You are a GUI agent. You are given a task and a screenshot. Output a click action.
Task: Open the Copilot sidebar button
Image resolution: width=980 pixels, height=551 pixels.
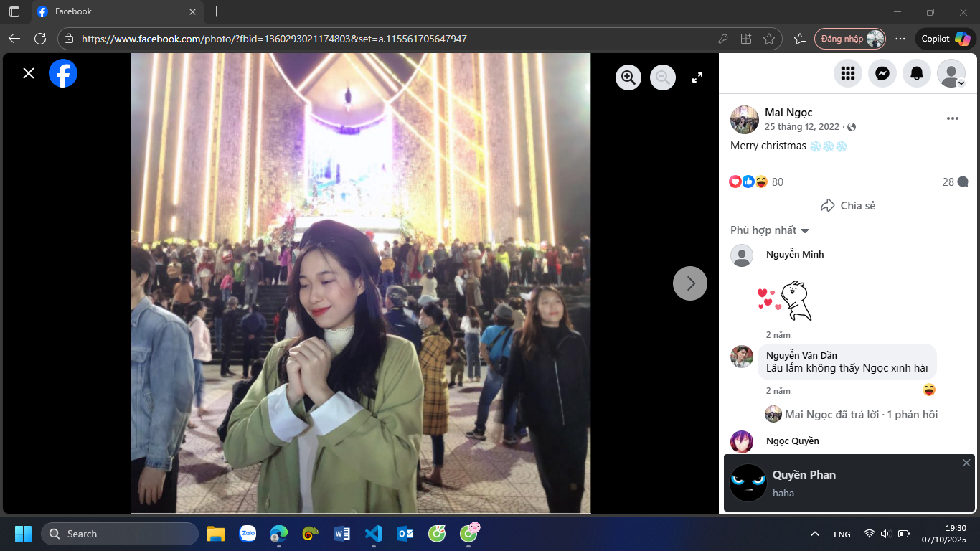tap(946, 39)
